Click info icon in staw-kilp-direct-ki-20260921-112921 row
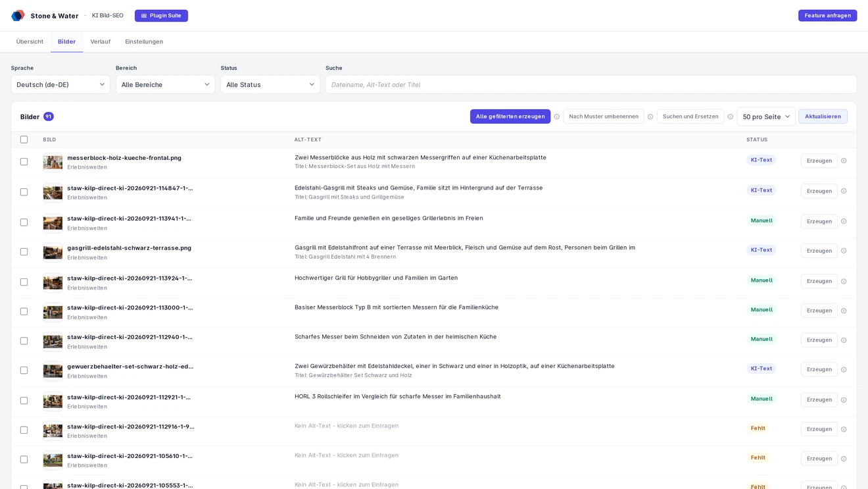This screenshot has height=489, width=868. pyautogui.click(x=844, y=399)
